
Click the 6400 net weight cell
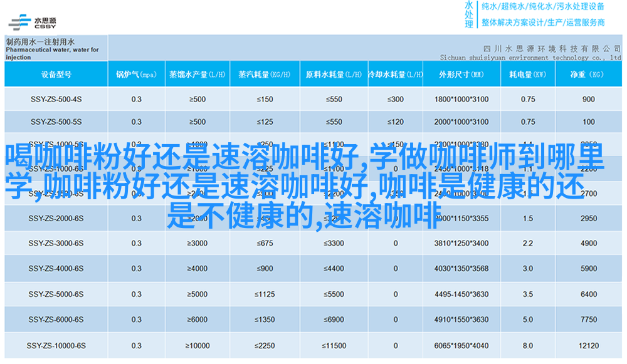coord(589,294)
